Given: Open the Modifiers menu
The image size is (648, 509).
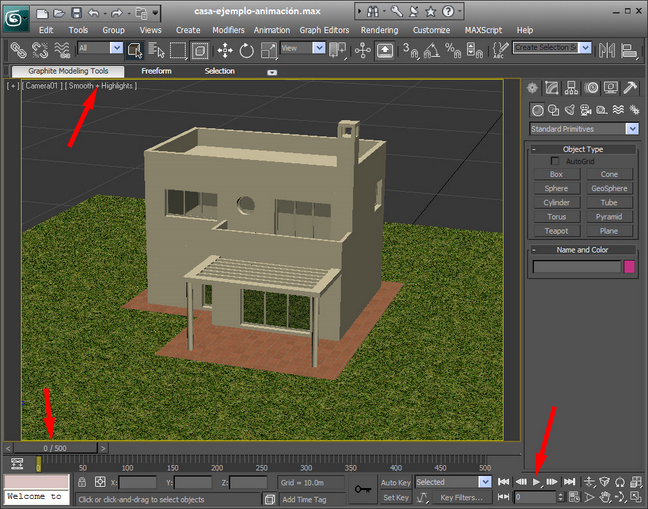Looking at the screenshot, I should pyautogui.click(x=228, y=30).
